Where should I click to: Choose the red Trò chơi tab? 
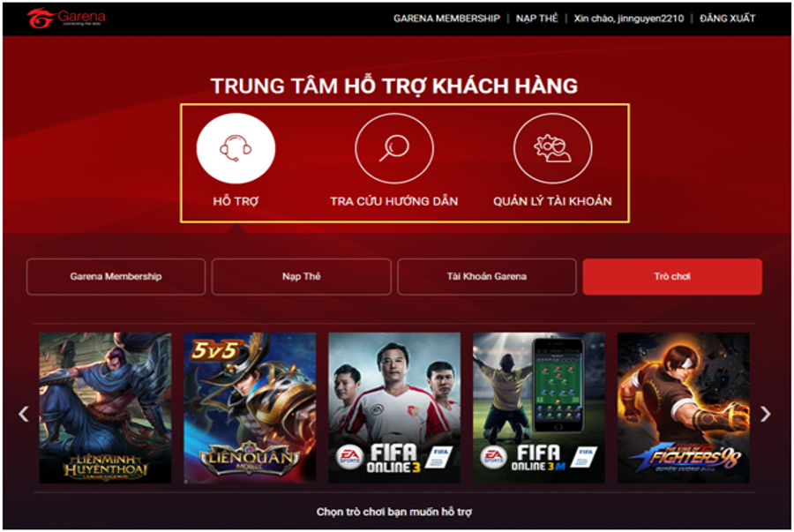(672, 276)
